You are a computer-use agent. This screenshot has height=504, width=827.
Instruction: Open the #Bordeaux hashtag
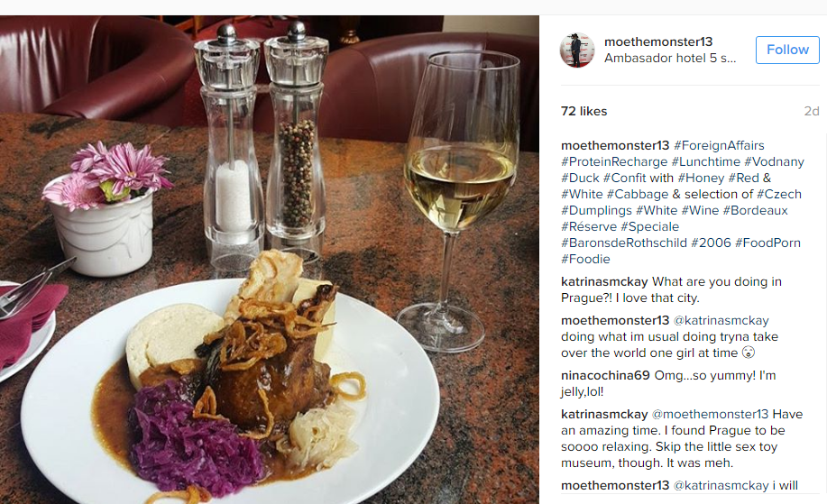[755, 210]
